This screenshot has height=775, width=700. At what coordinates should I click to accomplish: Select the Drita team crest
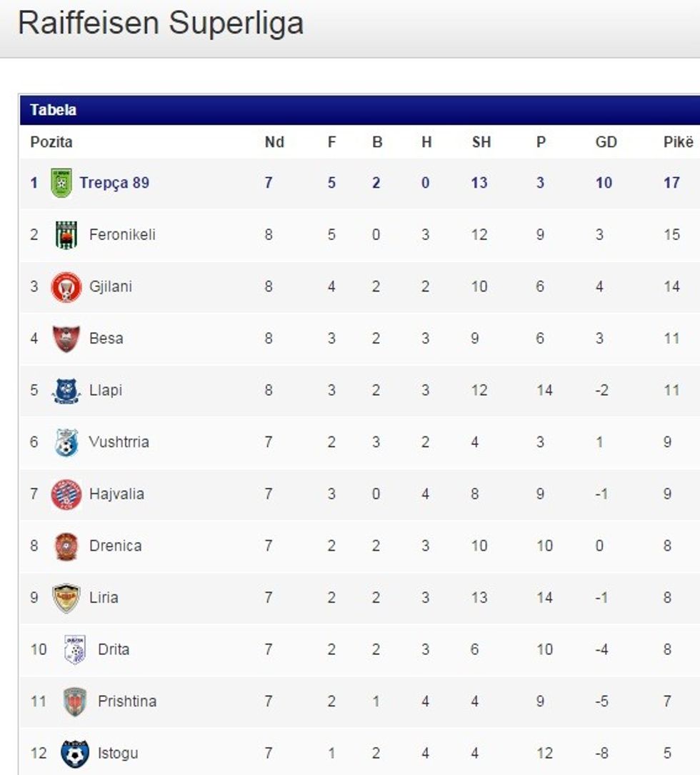(75, 650)
